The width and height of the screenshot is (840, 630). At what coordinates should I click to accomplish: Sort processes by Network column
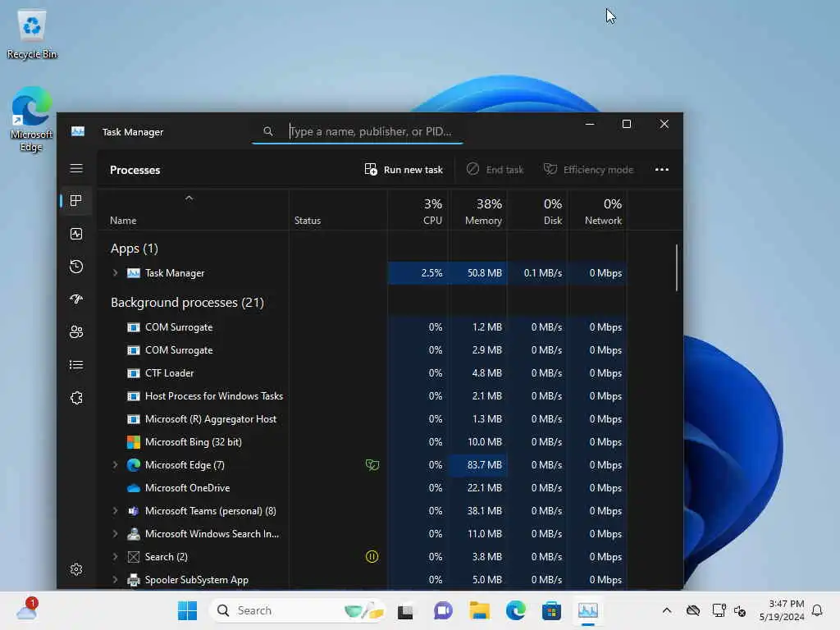tap(597, 211)
